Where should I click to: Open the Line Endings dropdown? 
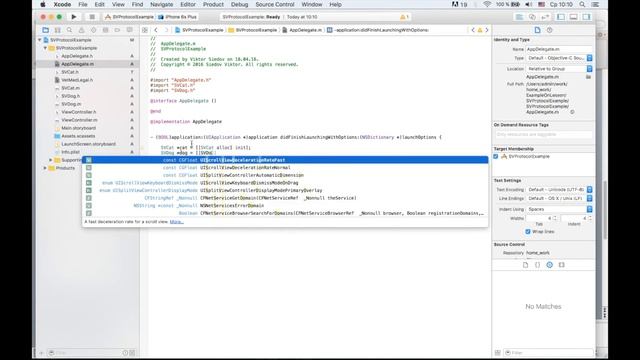pyautogui.click(x=559, y=198)
